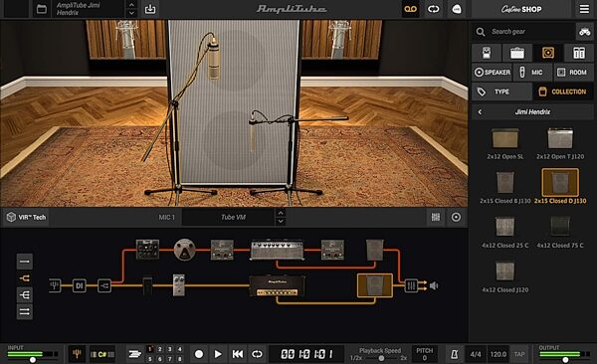Switch to previous mic model arrow
The width and height of the screenshot is (597, 364).
pos(281,213)
